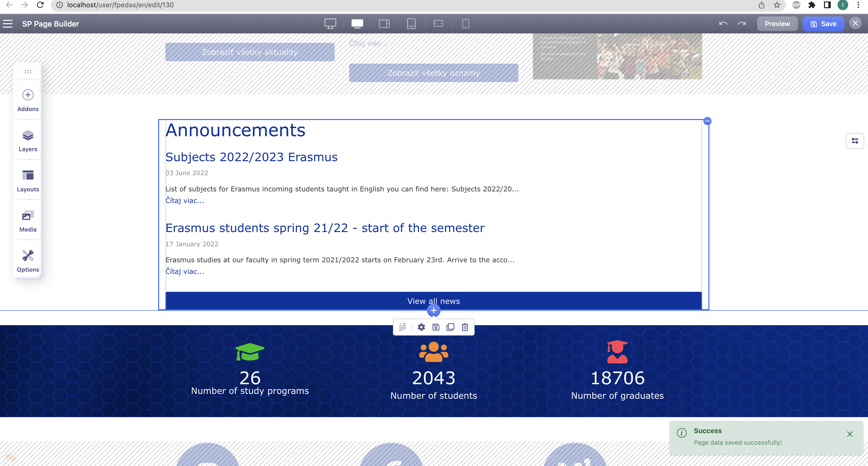Screen dimensions: 868x466
Task: Save the page with Save button
Action: (823, 24)
